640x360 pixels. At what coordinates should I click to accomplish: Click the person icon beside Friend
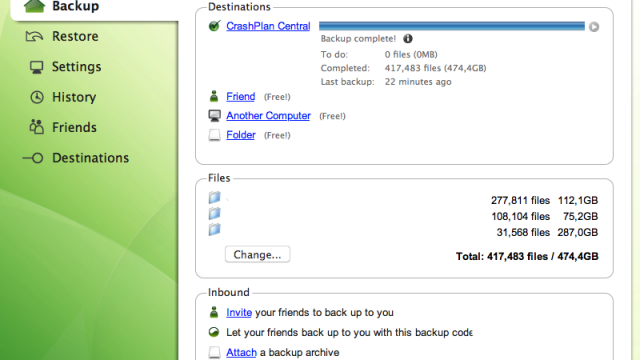pyautogui.click(x=214, y=96)
